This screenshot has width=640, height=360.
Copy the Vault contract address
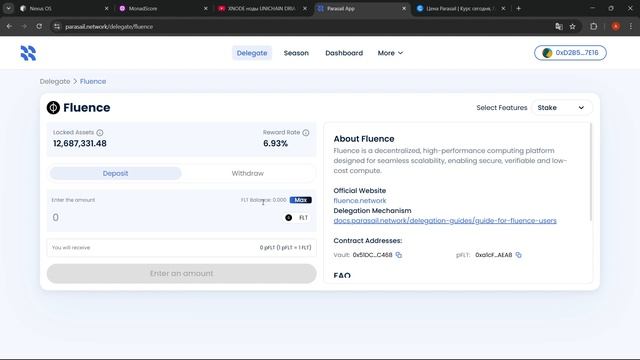pyautogui.click(x=399, y=255)
